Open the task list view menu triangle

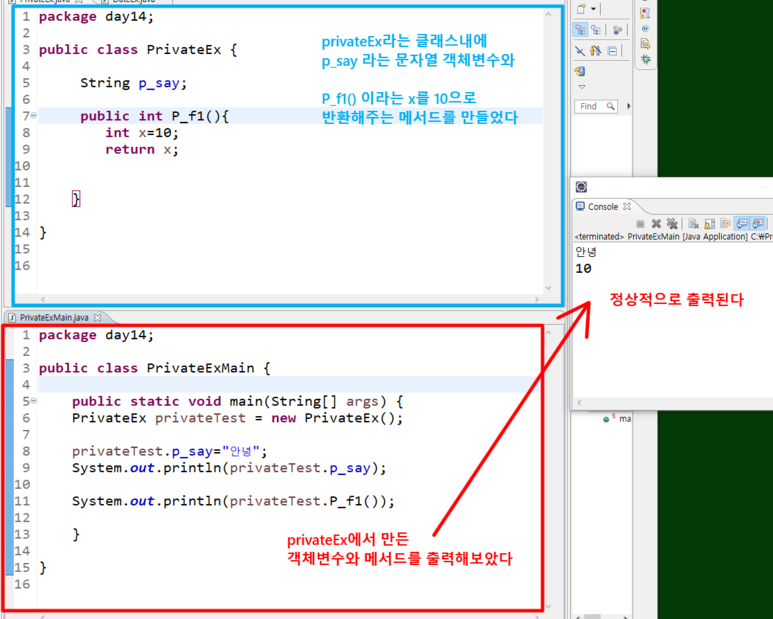coord(582,87)
